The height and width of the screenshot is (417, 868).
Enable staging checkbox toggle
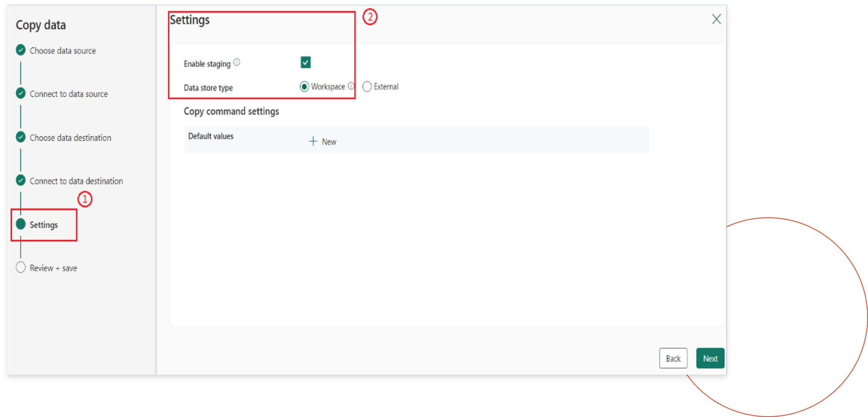305,62
